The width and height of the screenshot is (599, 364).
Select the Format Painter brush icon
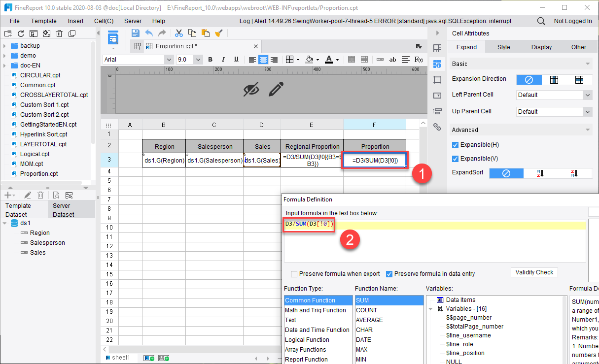(219, 33)
